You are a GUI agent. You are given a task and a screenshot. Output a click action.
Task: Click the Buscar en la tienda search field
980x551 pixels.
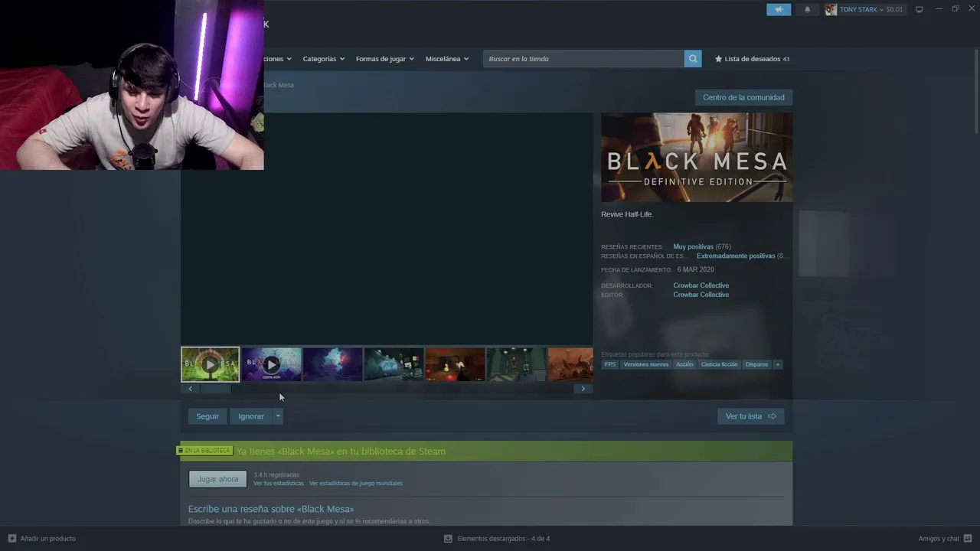583,59
